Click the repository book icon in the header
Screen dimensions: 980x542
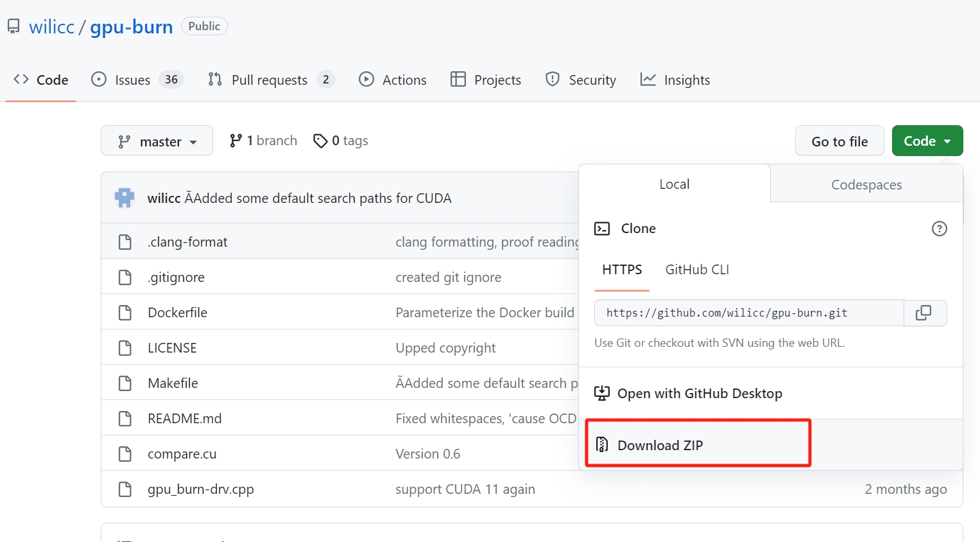[13, 26]
